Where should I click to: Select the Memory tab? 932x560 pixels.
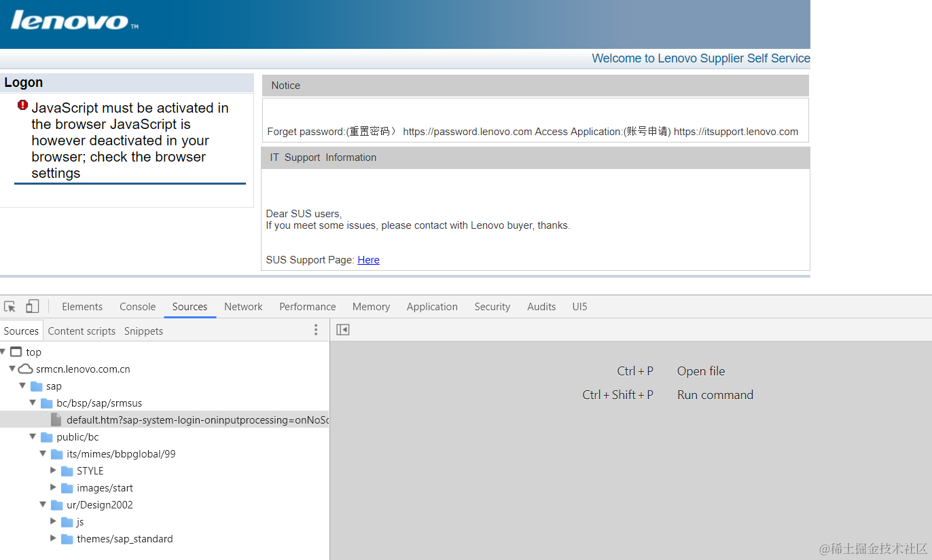tap(371, 307)
